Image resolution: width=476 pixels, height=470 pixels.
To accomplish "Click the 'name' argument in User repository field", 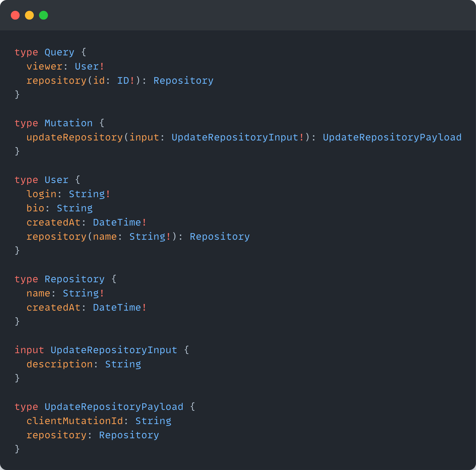I will [x=105, y=237].
